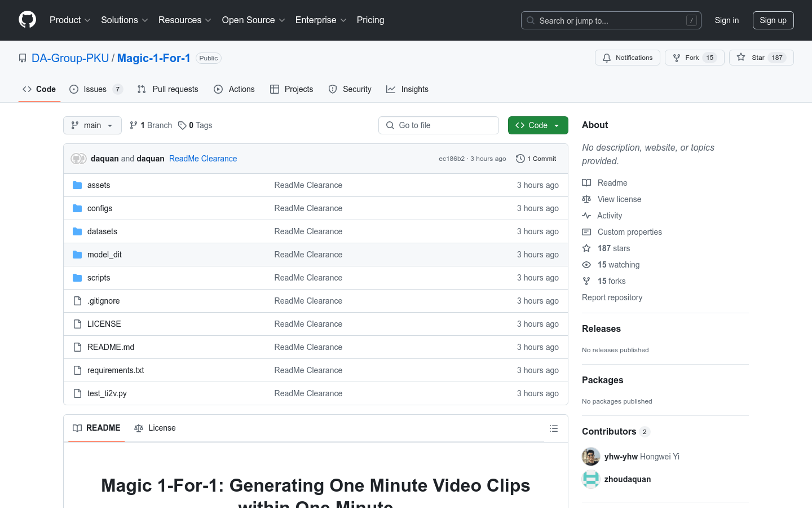The width and height of the screenshot is (812, 508).
Task: Open the main branch selector dropdown
Action: (x=92, y=125)
